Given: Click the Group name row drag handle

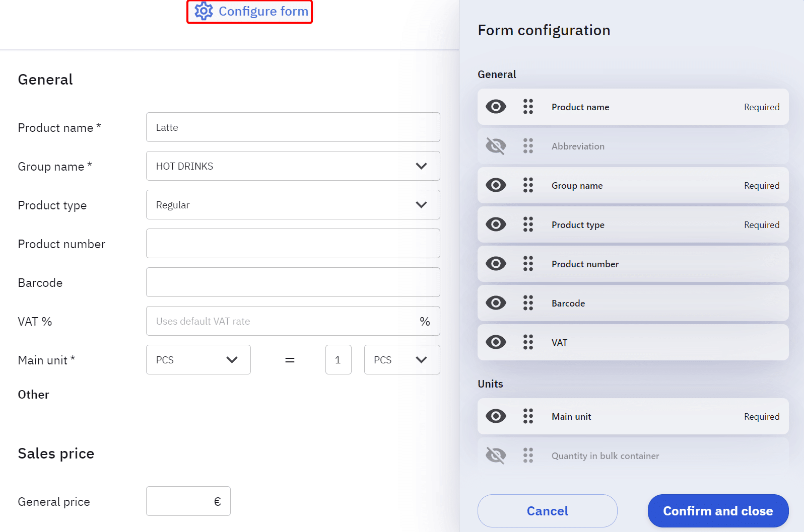Looking at the screenshot, I should 528,185.
